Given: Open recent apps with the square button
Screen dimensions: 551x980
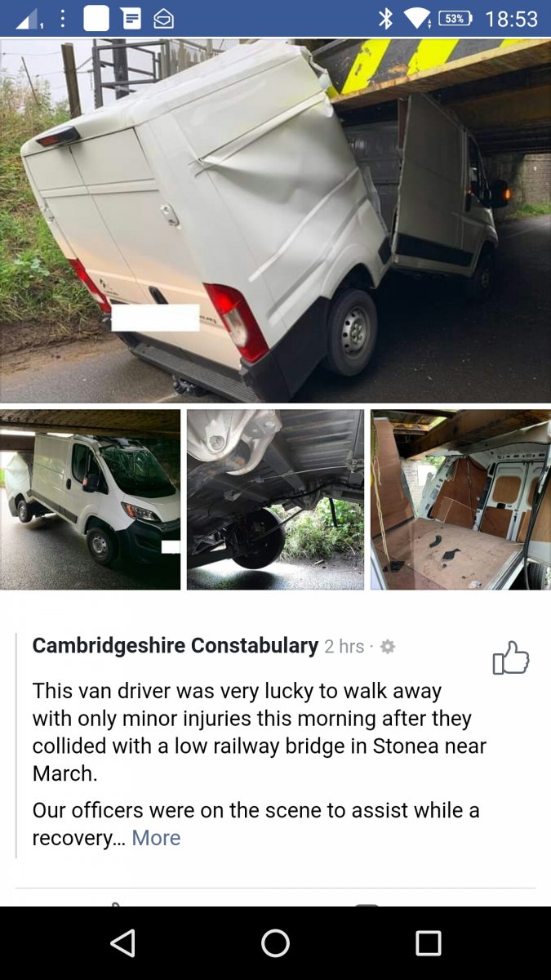Looking at the screenshot, I should pos(428,943).
